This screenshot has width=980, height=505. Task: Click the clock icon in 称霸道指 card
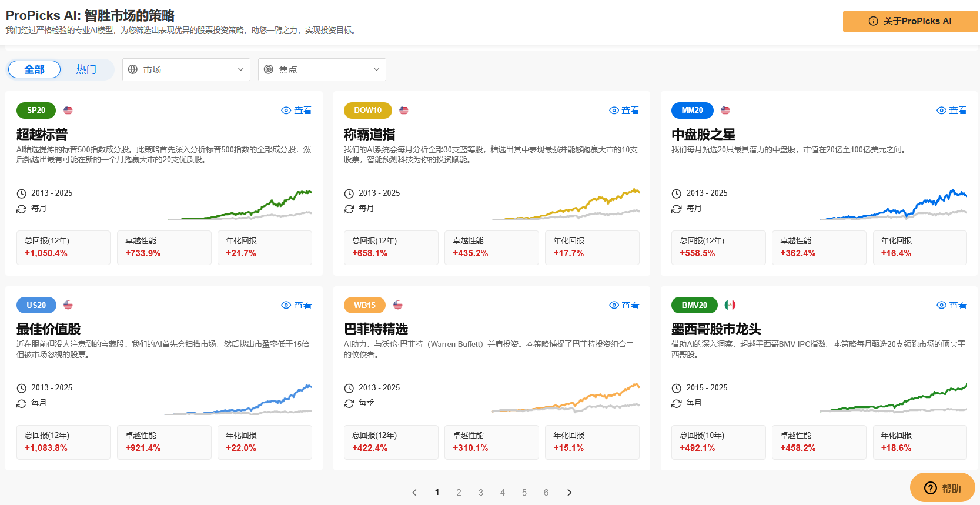(349, 193)
